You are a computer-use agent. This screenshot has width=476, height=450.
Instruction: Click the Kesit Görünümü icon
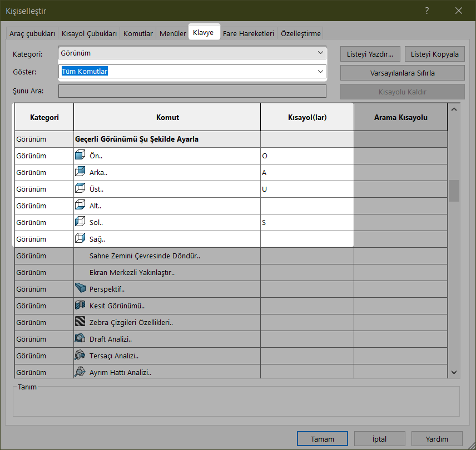point(80,305)
